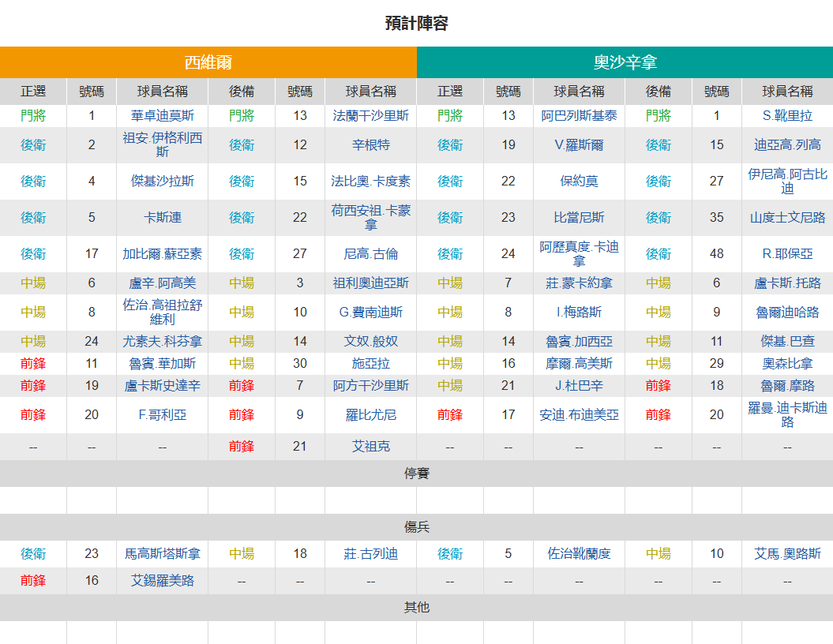Click forward 安迪.布迪美亞
The image size is (833, 644).
point(579,414)
